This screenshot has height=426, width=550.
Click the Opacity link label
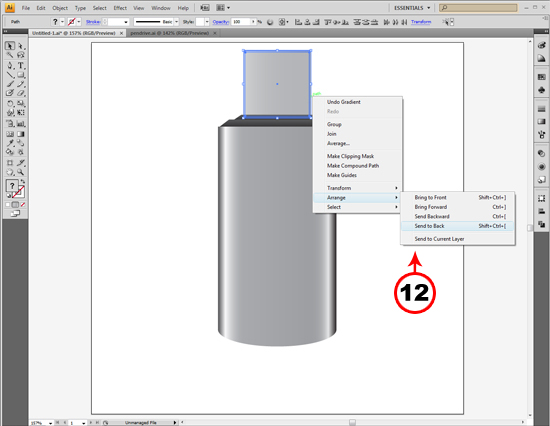click(x=221, y=22)
